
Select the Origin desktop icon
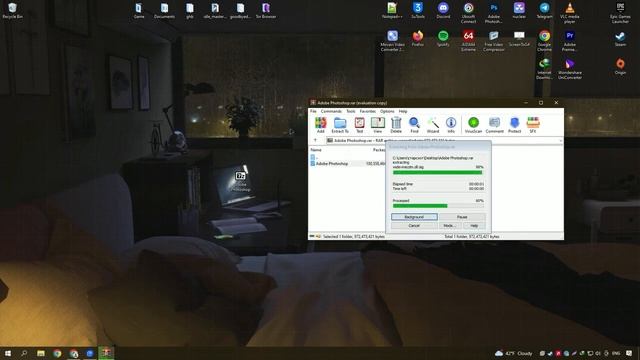click(x=620, y=67)
